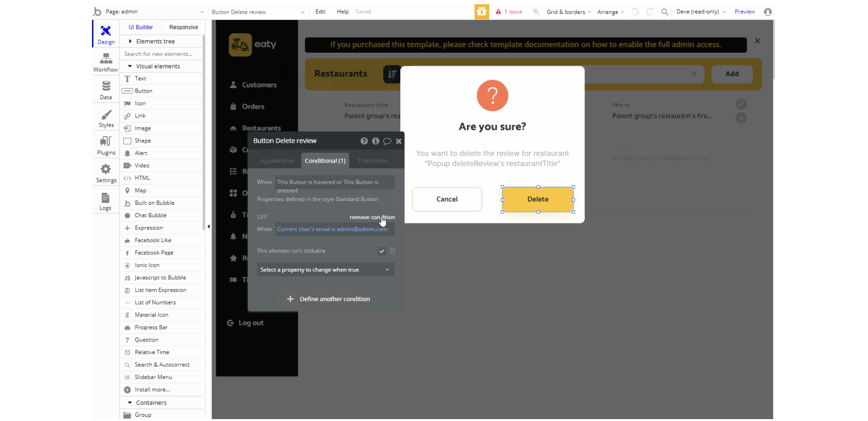The height and width of the screenshot is (421, 868).
Task: Open the Workflow section
Action: click(106, 62)
